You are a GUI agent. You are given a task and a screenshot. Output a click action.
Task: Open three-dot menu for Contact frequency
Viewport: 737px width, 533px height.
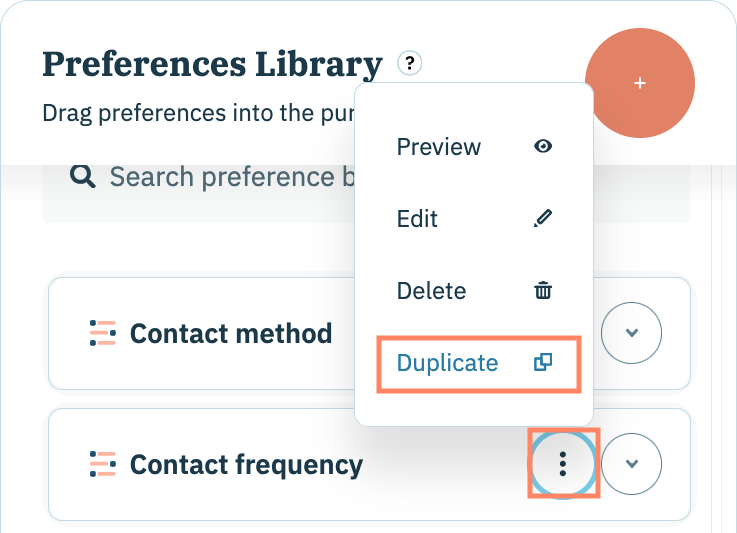click(x=563, y=464)
